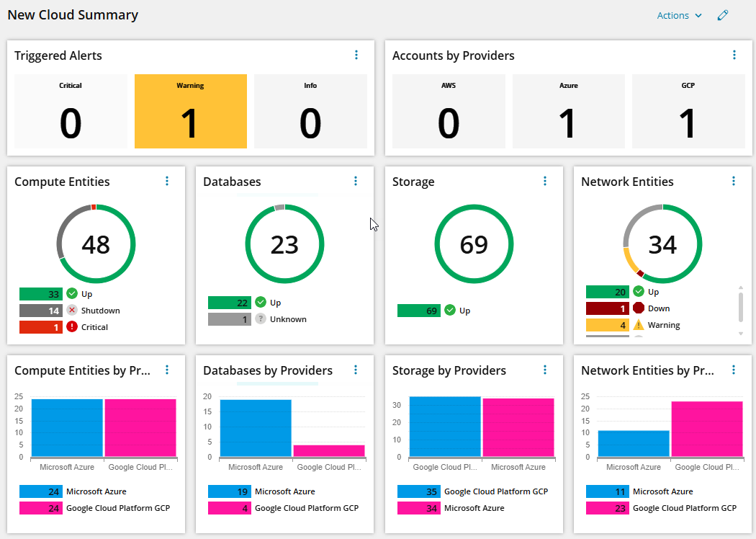The height and width of the screenshot is (539, 756).
Task: Click the red Down count swatch in Network Entities
Action: click(x=608, y=308)
